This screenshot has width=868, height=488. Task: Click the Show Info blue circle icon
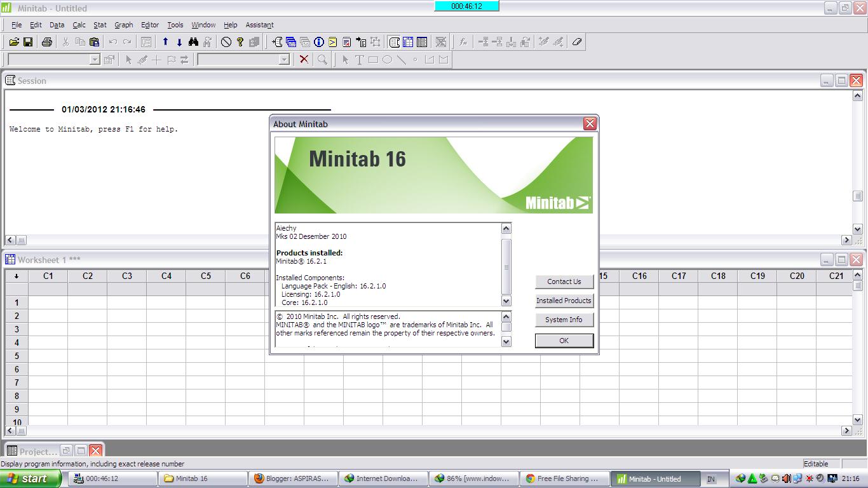319,42
